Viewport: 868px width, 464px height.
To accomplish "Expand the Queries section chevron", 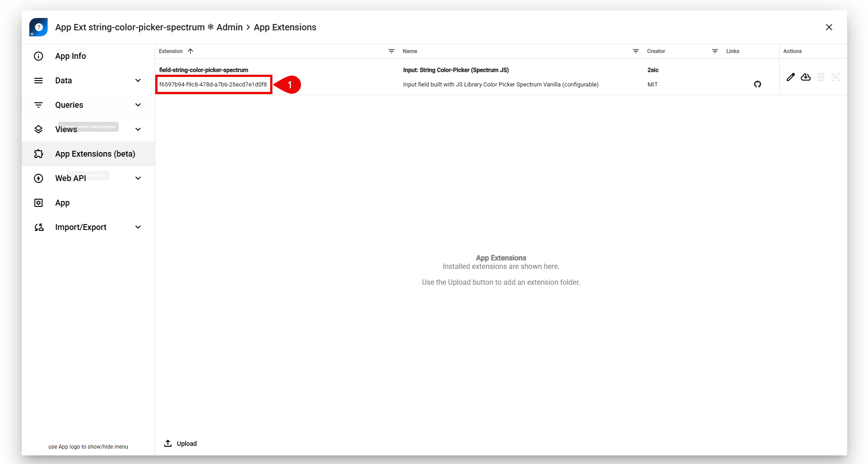I will [x=138, y=105].
